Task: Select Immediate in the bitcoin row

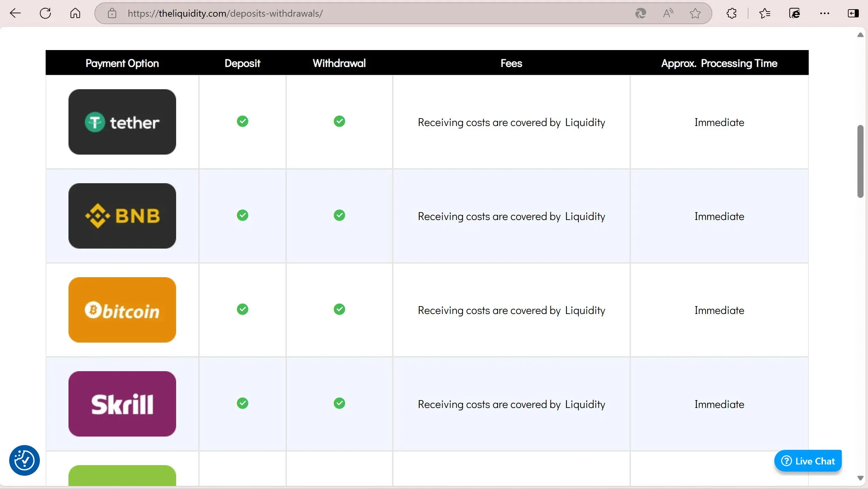Action: tap(719, 311)
